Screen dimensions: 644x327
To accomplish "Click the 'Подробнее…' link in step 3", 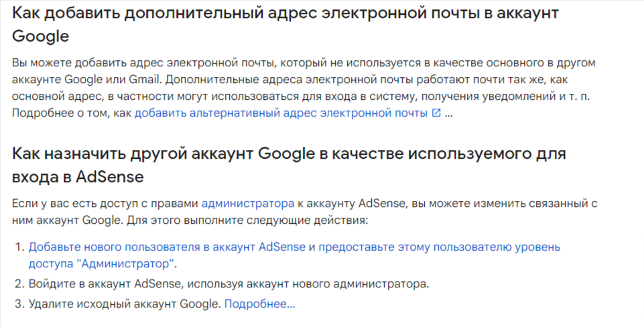I will tap(259, 304).
